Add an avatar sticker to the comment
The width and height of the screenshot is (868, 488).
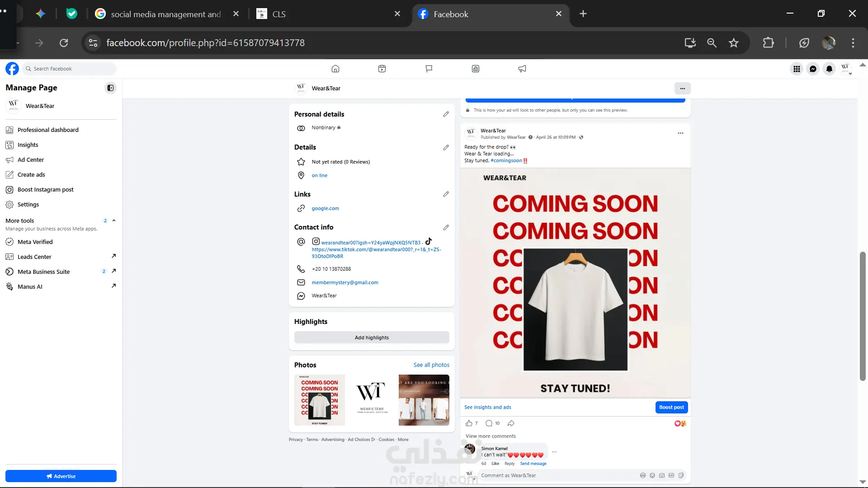643,475
